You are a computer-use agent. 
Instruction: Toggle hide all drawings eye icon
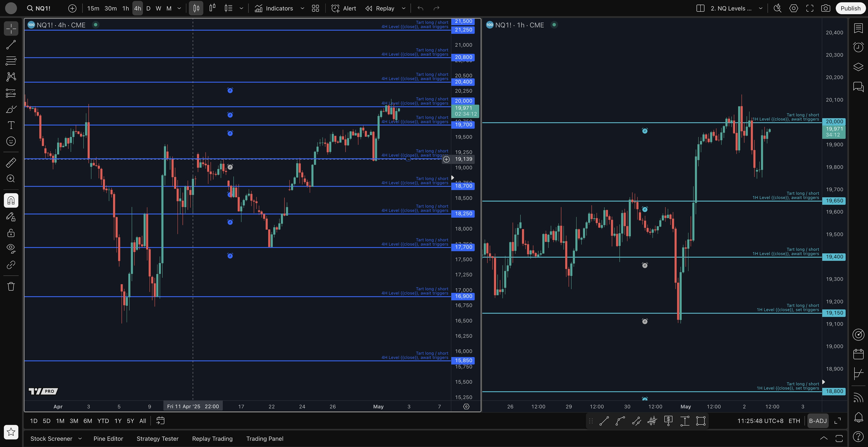pos(11,248)
